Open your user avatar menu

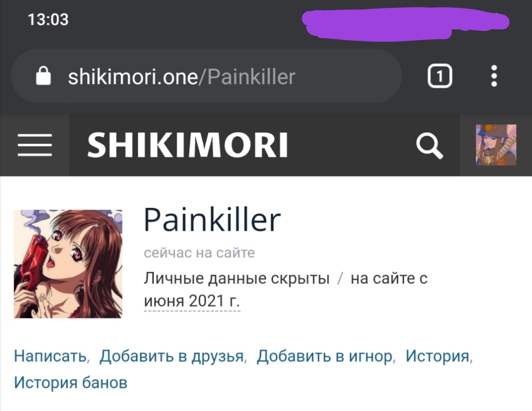pos(496,145)
